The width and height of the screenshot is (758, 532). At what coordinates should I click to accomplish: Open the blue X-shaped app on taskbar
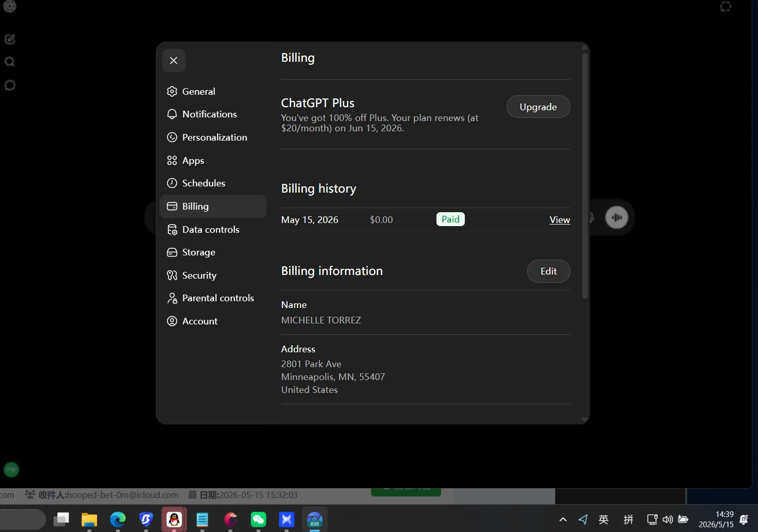(287, 519)
